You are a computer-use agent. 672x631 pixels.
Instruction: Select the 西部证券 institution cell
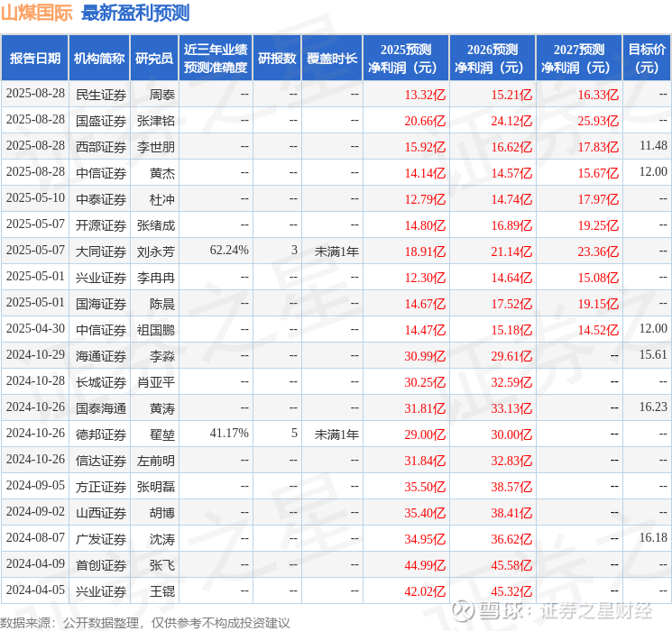(101, 147)
